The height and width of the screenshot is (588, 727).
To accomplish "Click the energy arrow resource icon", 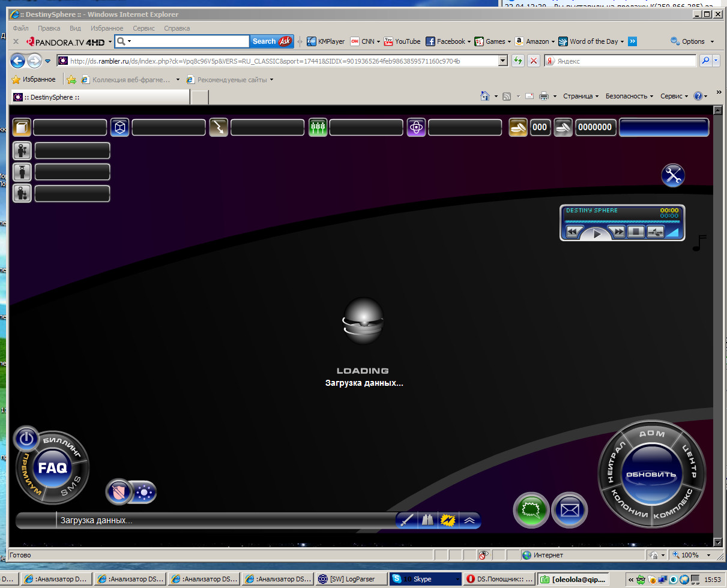I will (x=219, y=127).
